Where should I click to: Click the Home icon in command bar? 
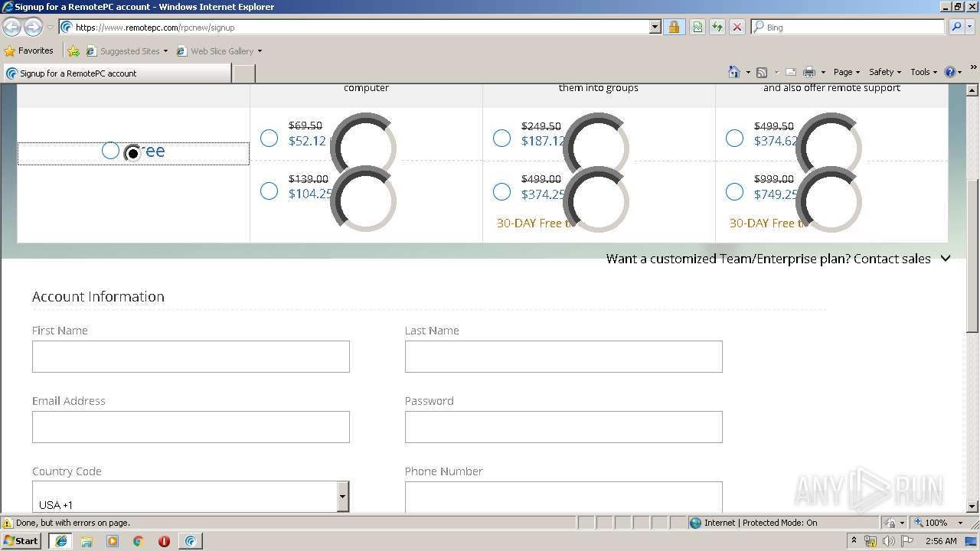pos(734,72)
